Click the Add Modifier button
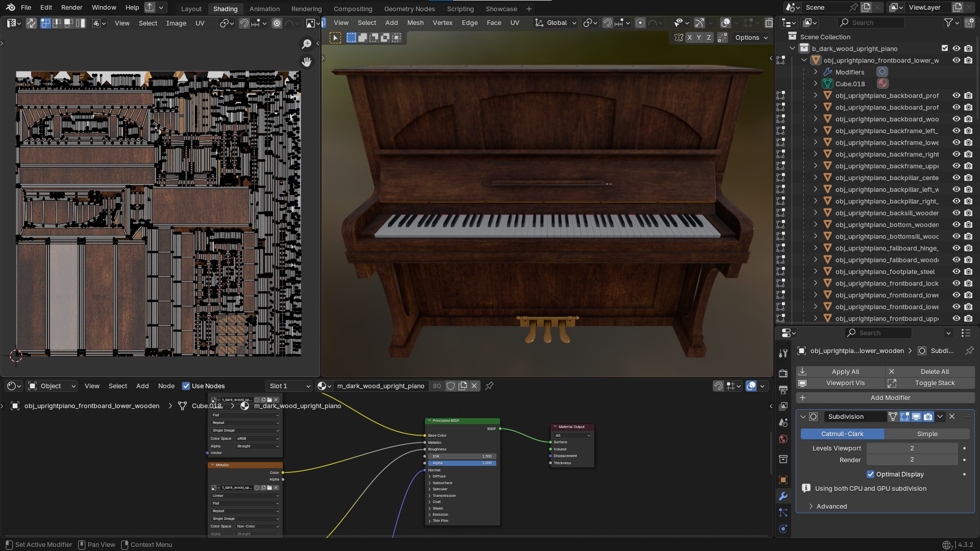 (x=885, y=397)
